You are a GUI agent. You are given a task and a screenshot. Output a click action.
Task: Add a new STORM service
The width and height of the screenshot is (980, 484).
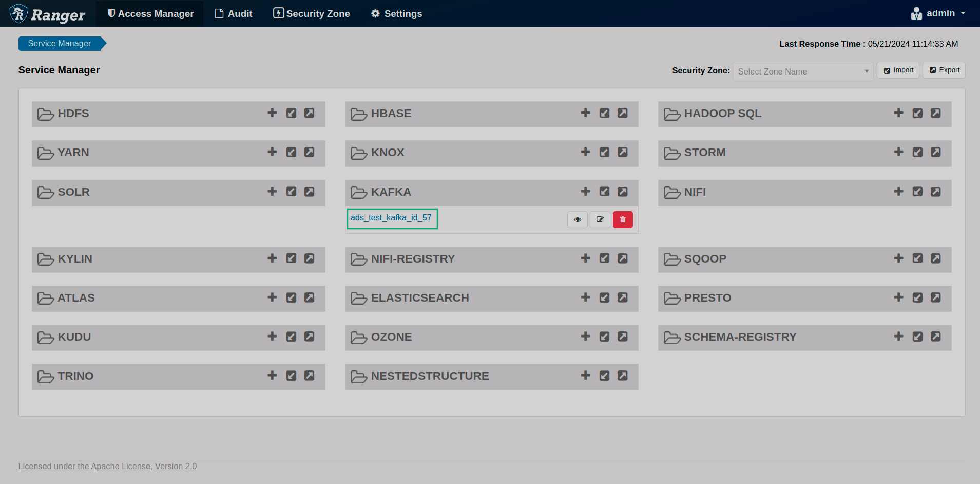click(x=898, y=152)
